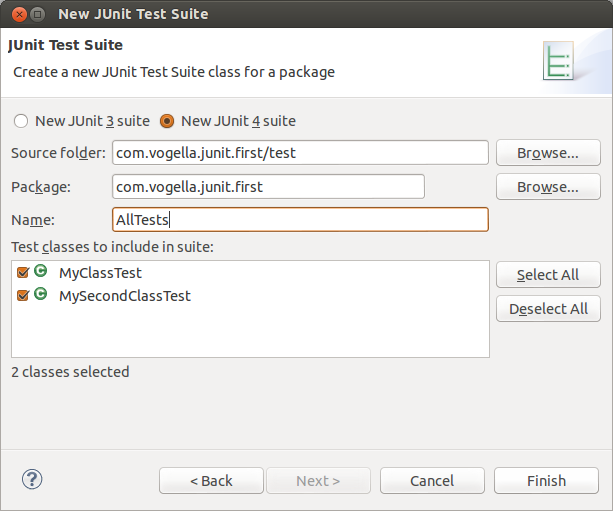Click into the Package text field

268,186
